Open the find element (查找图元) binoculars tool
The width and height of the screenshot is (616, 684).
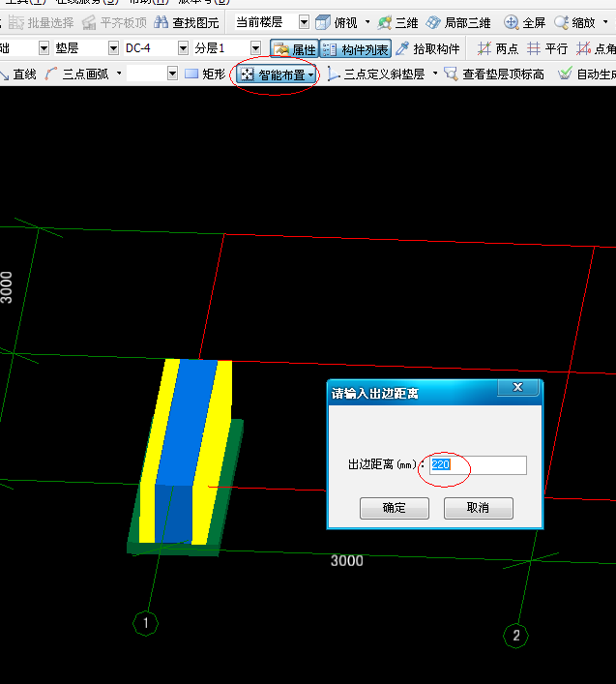[x=186, y=22]
